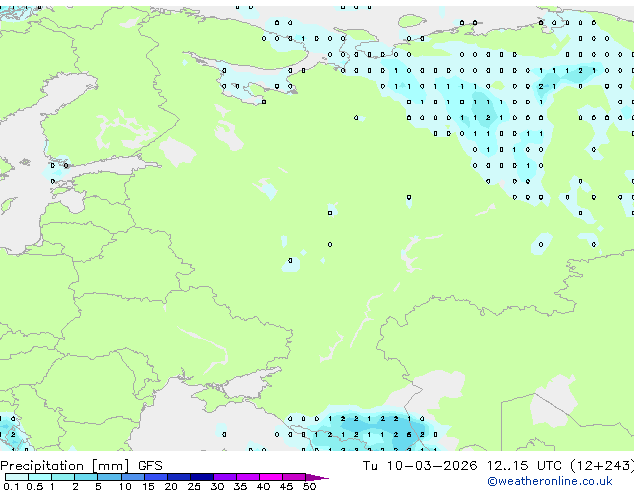Select the 0.5–1 mm legend swatch

(x=40, y=477)
